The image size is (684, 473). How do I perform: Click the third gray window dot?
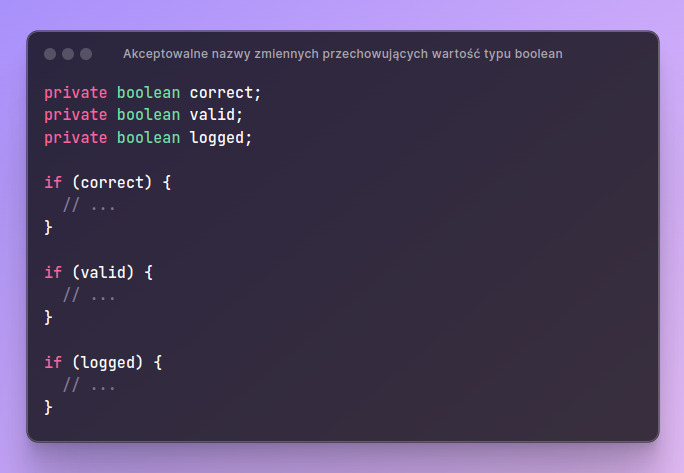click(86, 54)
